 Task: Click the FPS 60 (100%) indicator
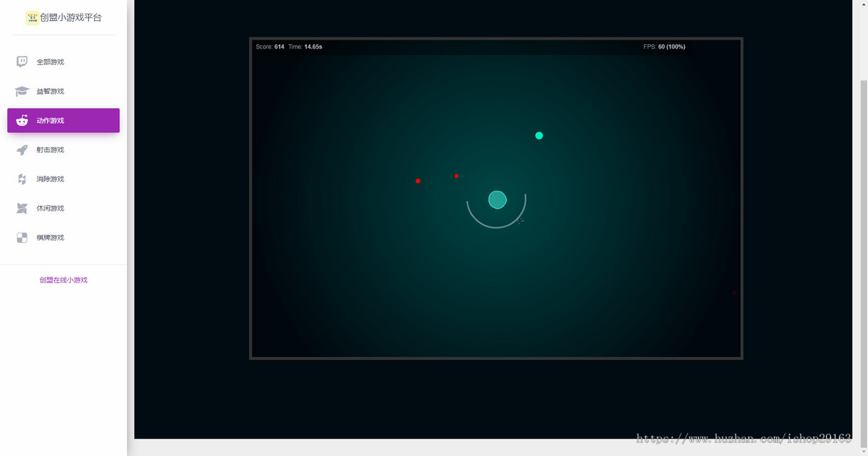[664, 47]
